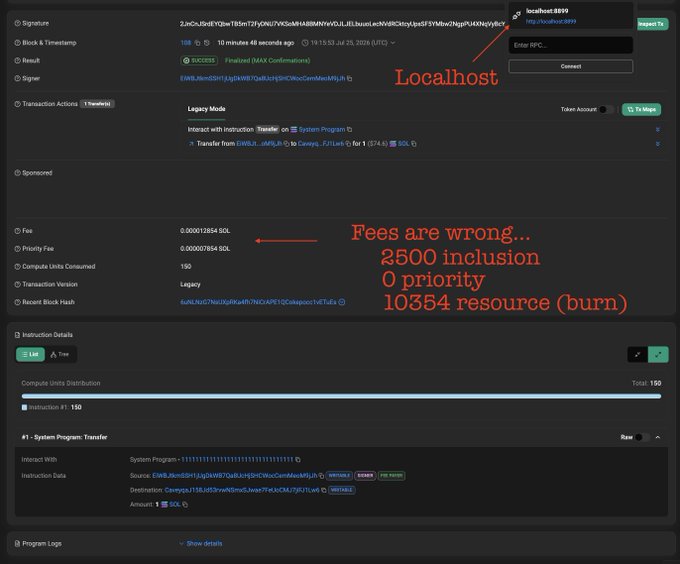Collapse the instruction details view
680x564 pixels.
[x=638, y=355]
